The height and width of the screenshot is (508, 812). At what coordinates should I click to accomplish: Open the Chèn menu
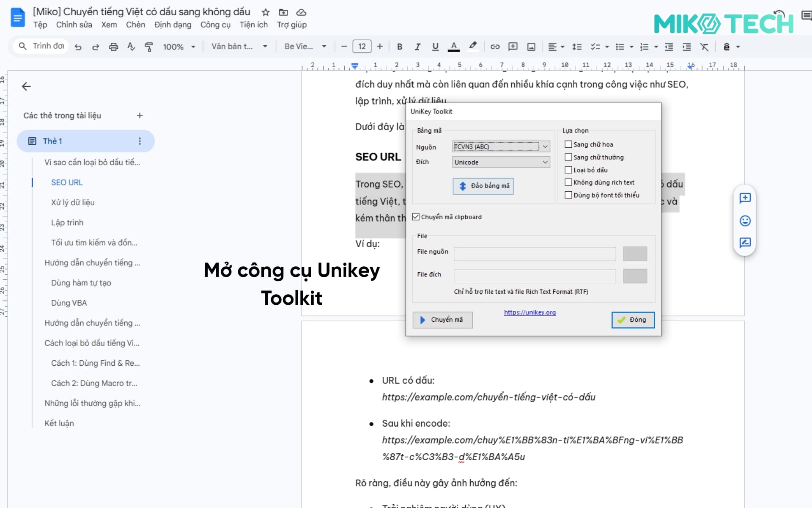(135, 25)
